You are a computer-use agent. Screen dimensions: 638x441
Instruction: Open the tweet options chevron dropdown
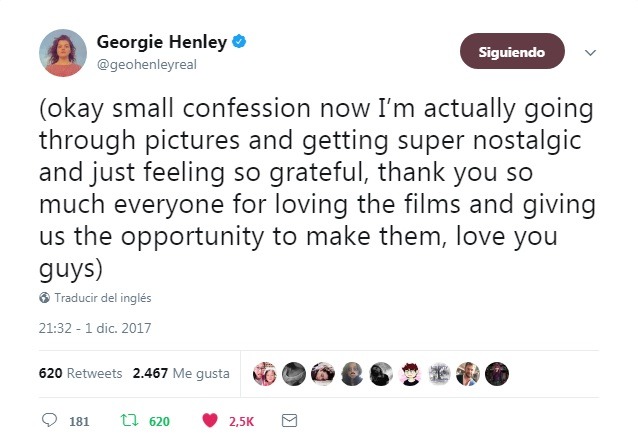(x=590, y=52)
